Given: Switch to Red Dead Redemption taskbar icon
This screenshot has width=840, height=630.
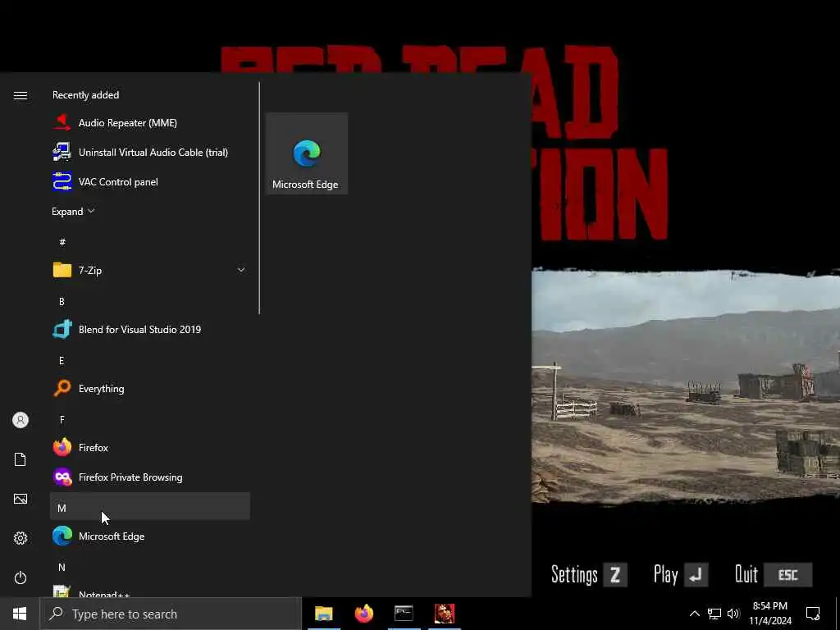Looking at the screenshot, I should tap(444, 614).
